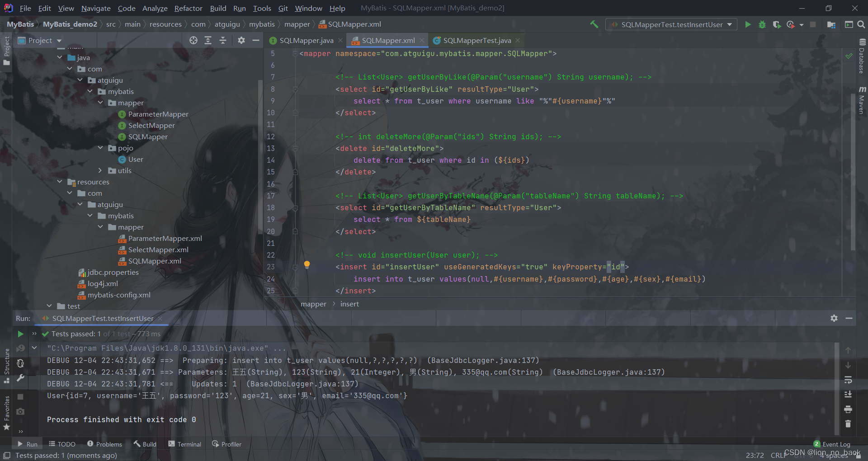
Task: Switch to the SQLMapperTest.java tab
Action: (477, 40)
